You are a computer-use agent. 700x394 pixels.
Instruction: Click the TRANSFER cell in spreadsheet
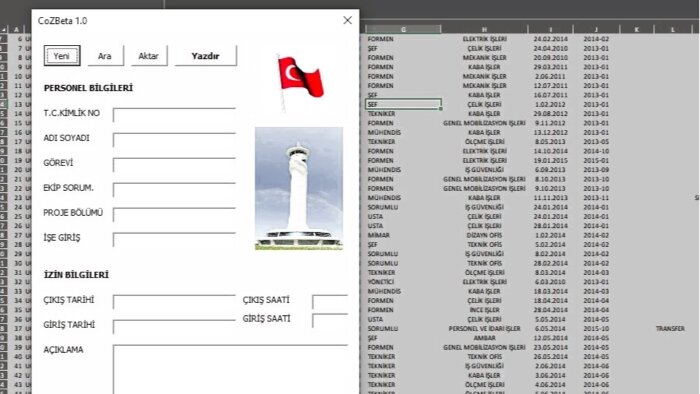[670, 328]
